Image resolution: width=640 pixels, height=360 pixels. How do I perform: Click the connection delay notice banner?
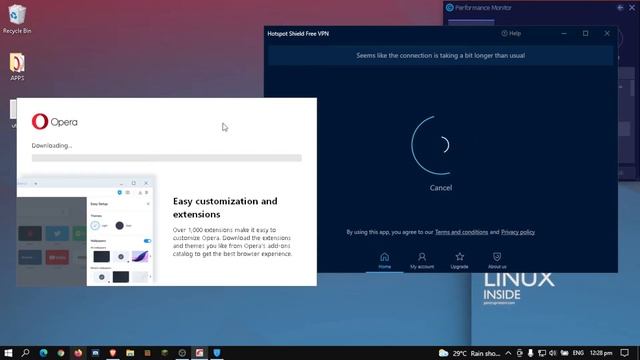[x=440, y=56]
